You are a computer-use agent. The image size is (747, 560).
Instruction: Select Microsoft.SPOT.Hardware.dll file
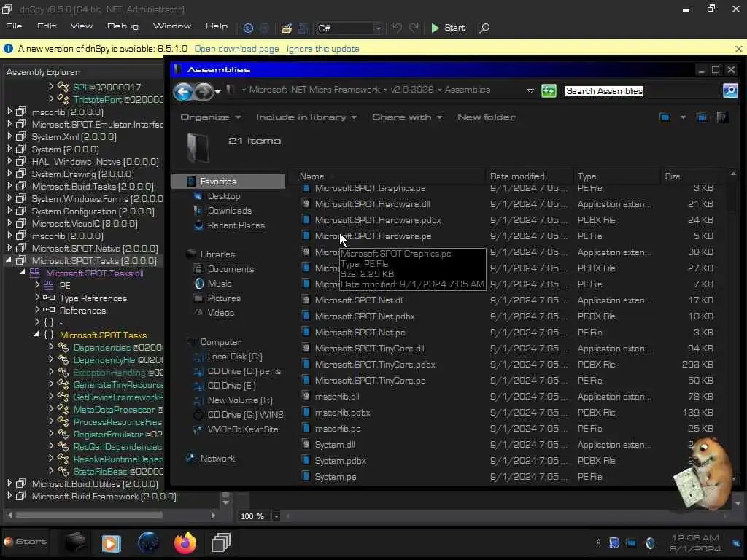372,204
